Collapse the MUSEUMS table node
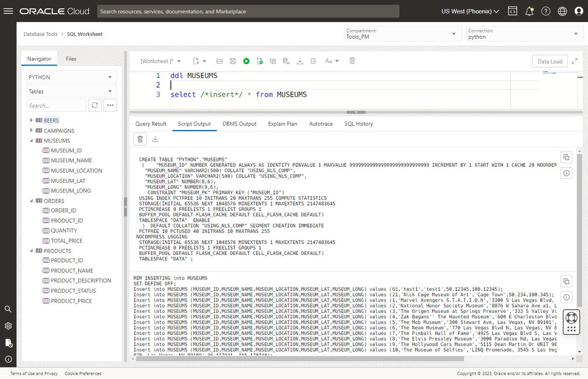This screenshot has width=588, height=379. [x=32, y=140]
